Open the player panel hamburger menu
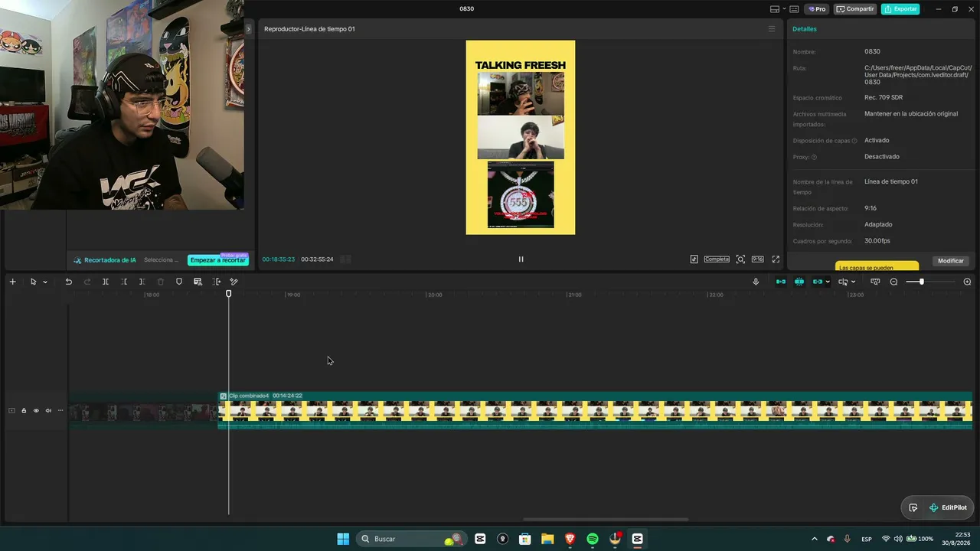980x551 pixels. pyautogui.click(x=772, y=29)
